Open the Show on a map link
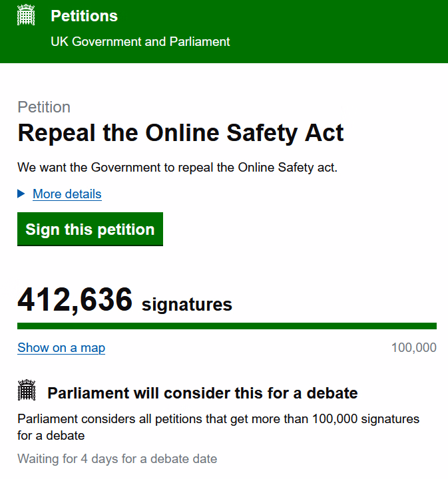 pyautogui.click(x=61, y=348)
